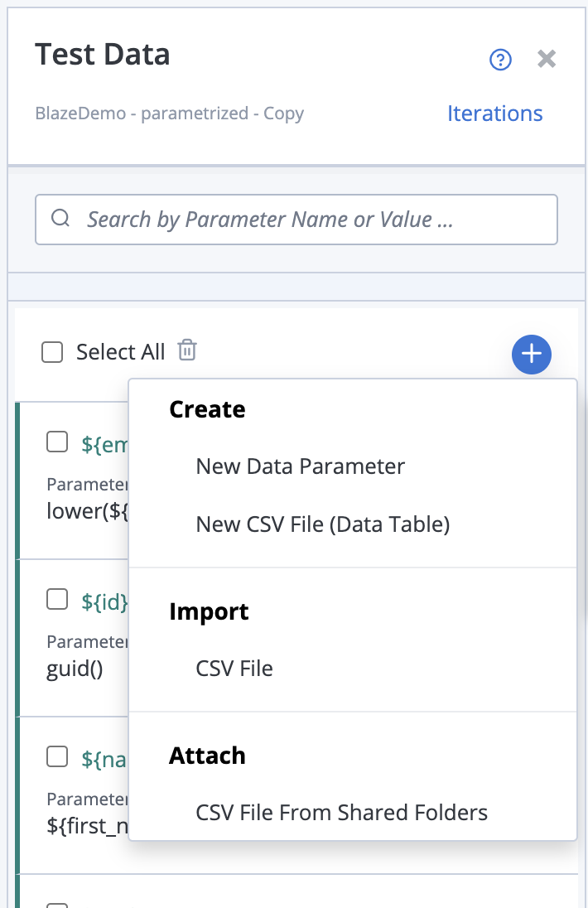Screen dimensions: 588x908
Task: Choose New Data Parameter
Action: pos(300,466)
